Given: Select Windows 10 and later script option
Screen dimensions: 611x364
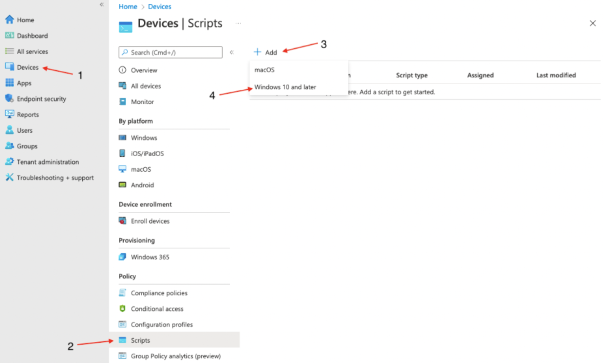Looking at the screenshot, I should (285, 87).
